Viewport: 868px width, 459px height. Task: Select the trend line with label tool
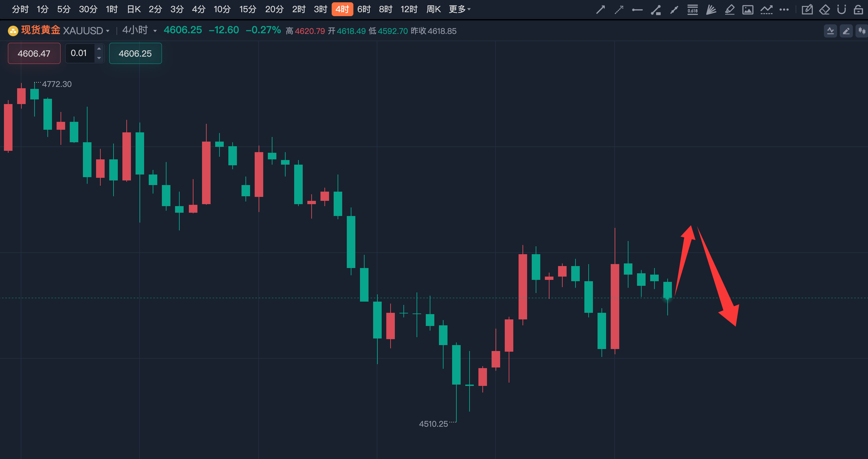click(656, 10)
